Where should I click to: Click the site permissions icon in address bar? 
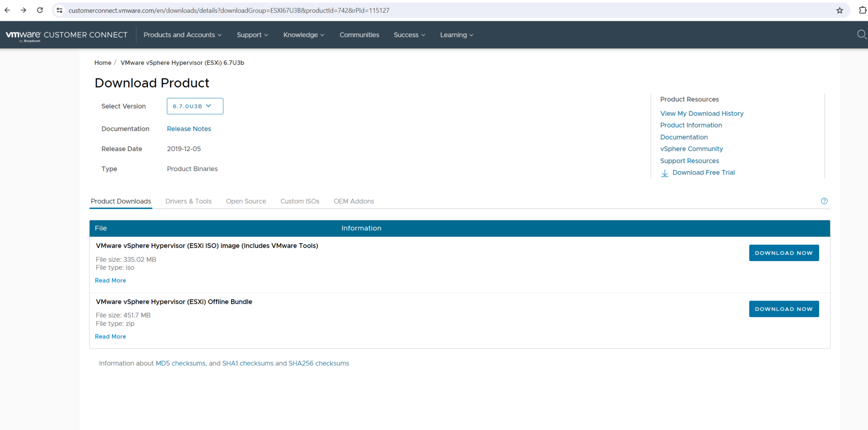click(x=59, y=10)
